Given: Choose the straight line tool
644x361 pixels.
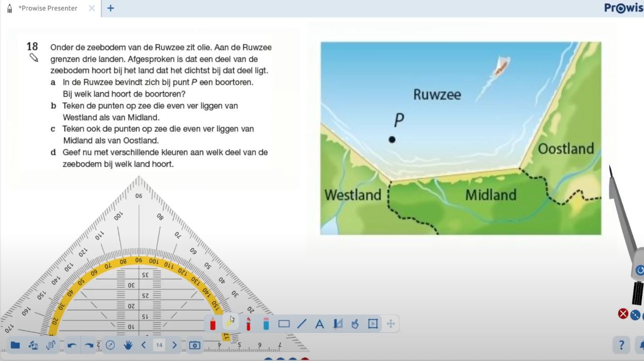Looking at the screenshot, I should coord(302,324).
